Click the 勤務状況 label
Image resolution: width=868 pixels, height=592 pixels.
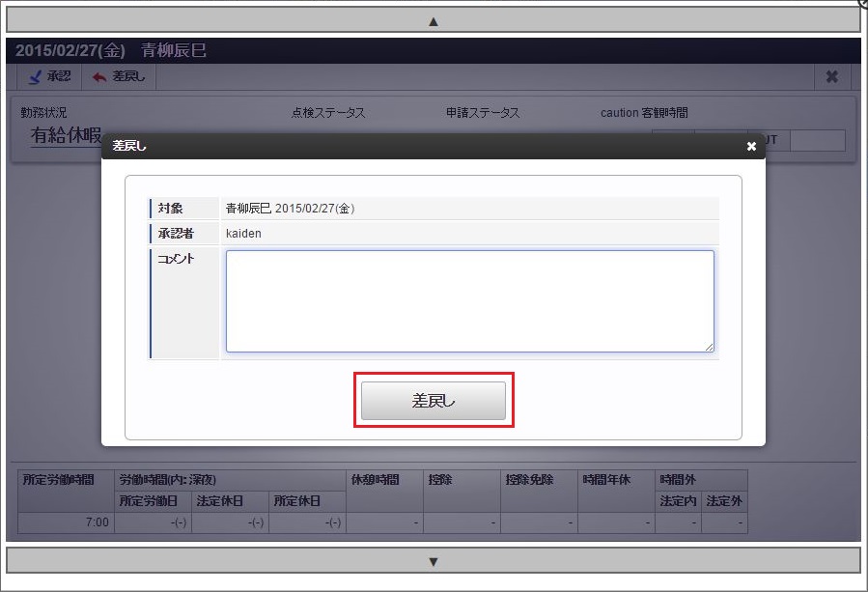(x=43, y=113)
